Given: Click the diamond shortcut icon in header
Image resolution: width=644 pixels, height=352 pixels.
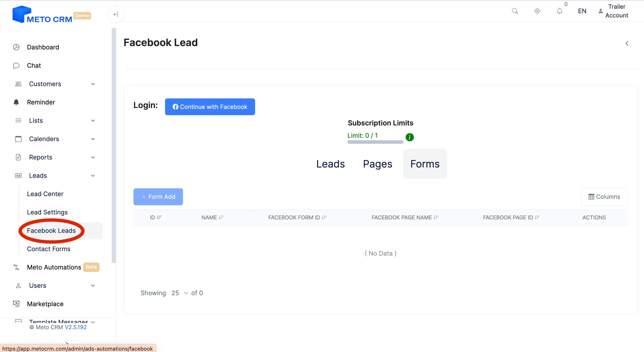Looking at the screenshot, I should pyautogui.click(x=537, y=11).
